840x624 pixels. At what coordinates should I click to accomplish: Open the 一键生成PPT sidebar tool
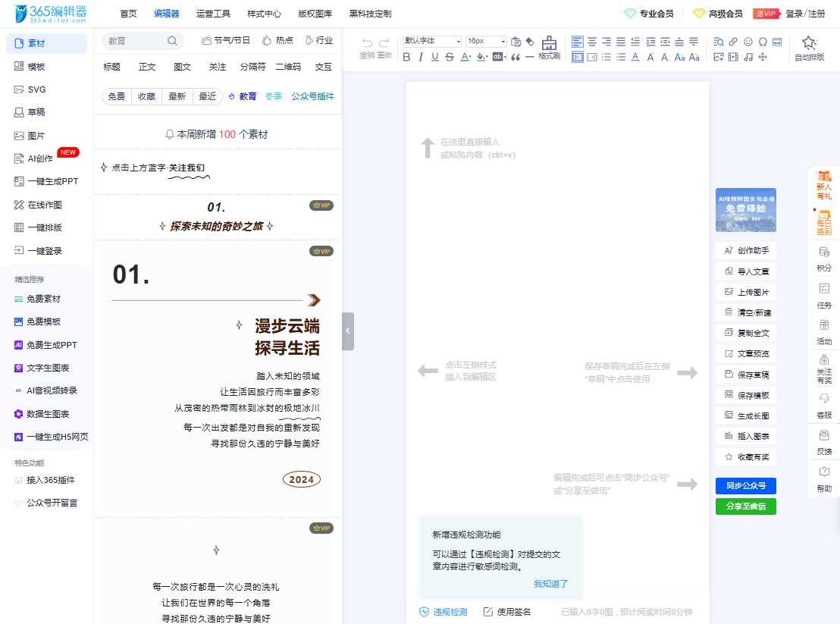(x=47, y=181)
